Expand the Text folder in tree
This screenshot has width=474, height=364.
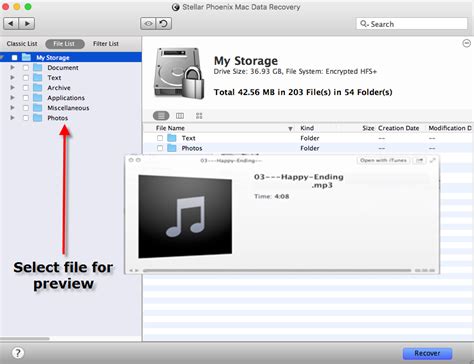(12, 78)
